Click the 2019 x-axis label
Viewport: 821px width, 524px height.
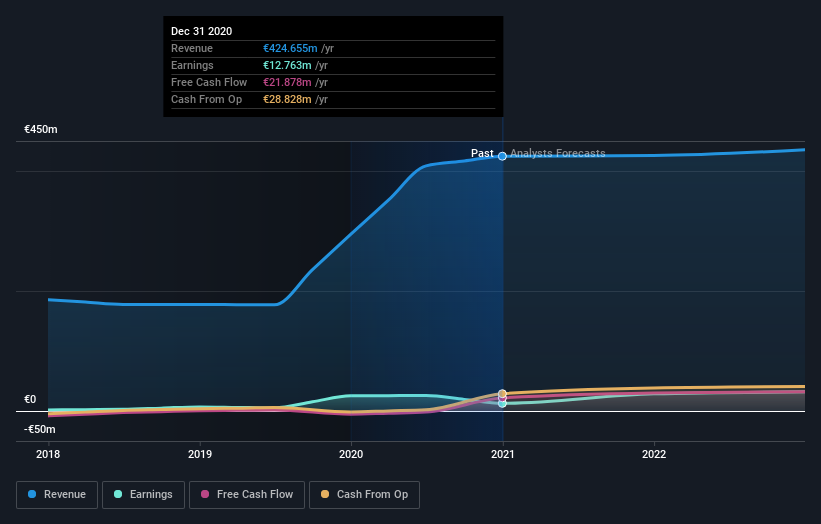pyautogui.click(x=199, y=454)
